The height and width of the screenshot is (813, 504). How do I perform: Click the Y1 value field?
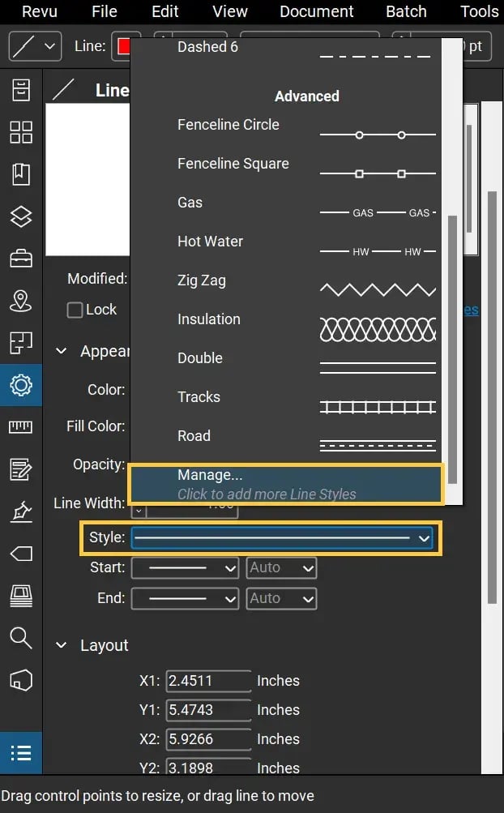[x=208, y=710]
